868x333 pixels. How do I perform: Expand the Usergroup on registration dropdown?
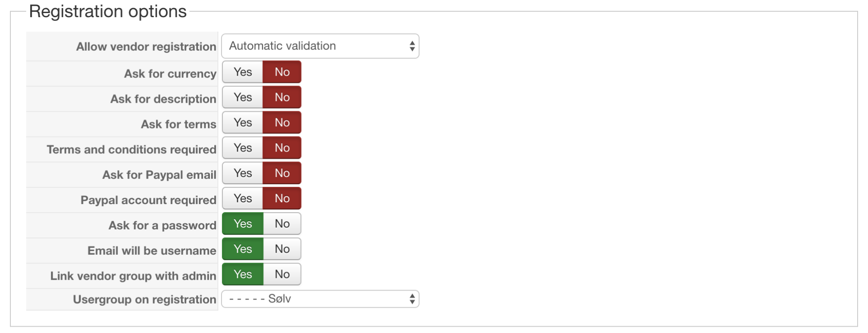[320, 299]
